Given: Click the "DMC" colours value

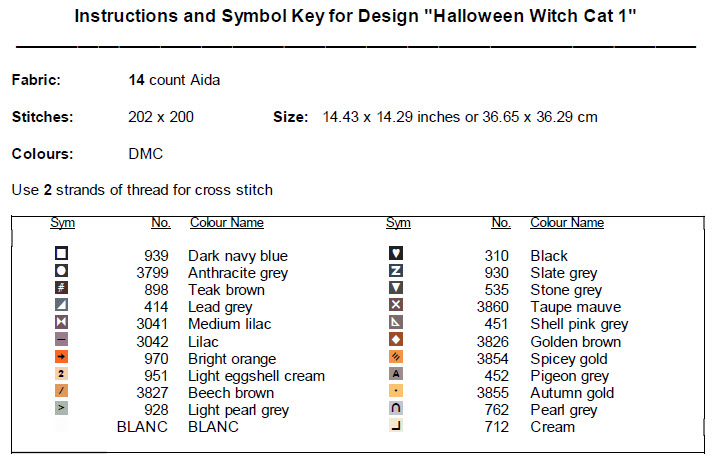Looking at the screenshot, I should click(x=146, y=154).
